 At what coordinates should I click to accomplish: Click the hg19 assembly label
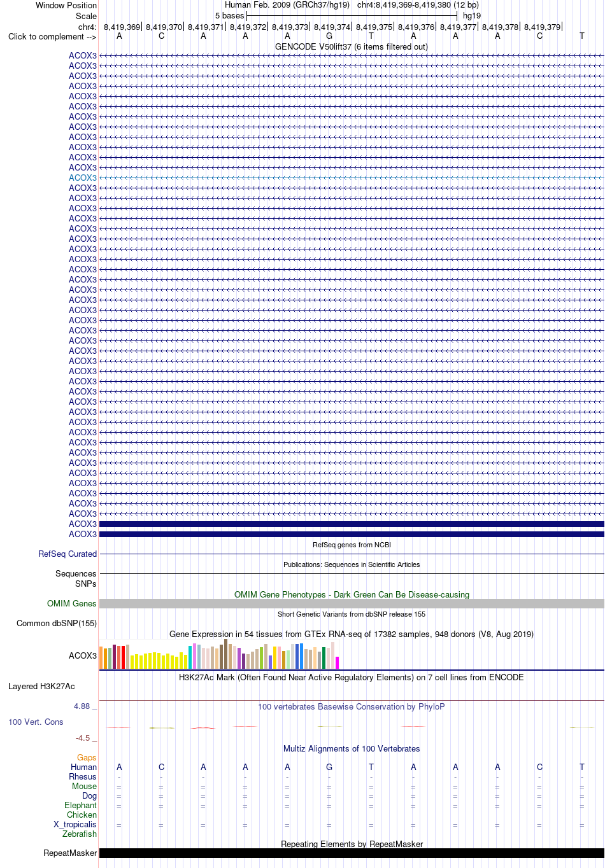coord(472,16)
